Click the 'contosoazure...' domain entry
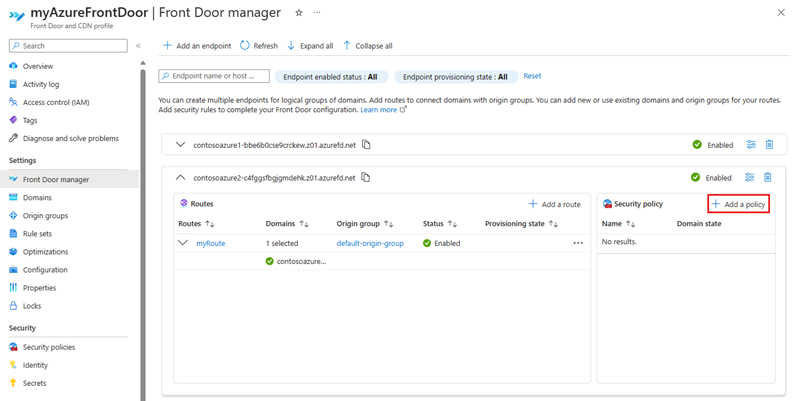Screen dimensions: 801x401 pyautogui.click(x=296, y=261)
